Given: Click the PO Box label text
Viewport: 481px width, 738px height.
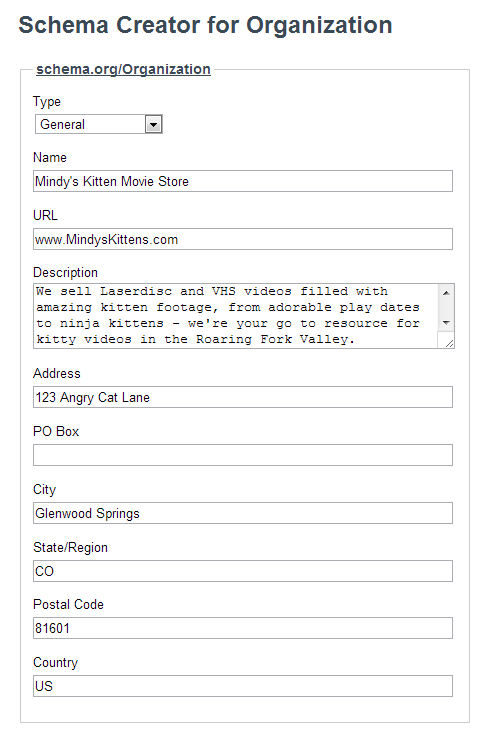Looking at the screenshot, I should coord(56,432).
